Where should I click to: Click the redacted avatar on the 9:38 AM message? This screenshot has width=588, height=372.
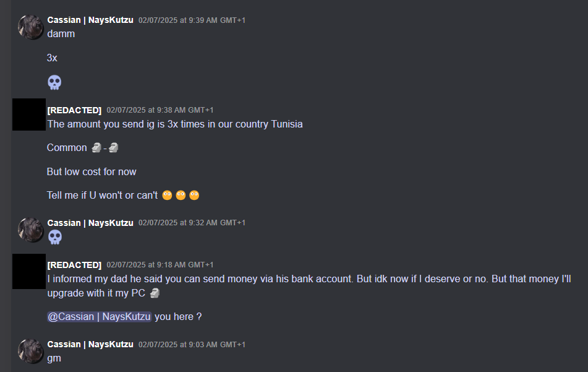click(29, 115)
